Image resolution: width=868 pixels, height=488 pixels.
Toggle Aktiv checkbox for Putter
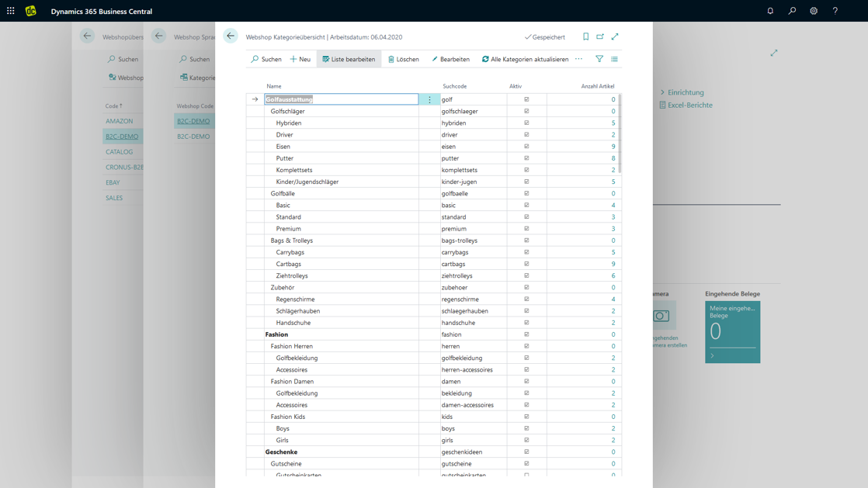[526, 158]
